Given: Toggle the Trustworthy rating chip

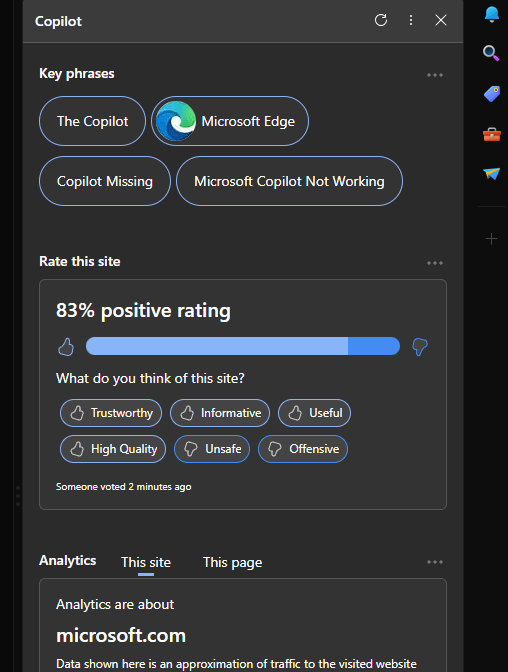Looking at the screenshot, I should click(x=111, y=413).
